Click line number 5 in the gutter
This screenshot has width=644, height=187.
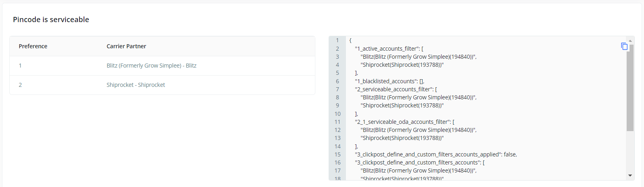pos(337,73)
